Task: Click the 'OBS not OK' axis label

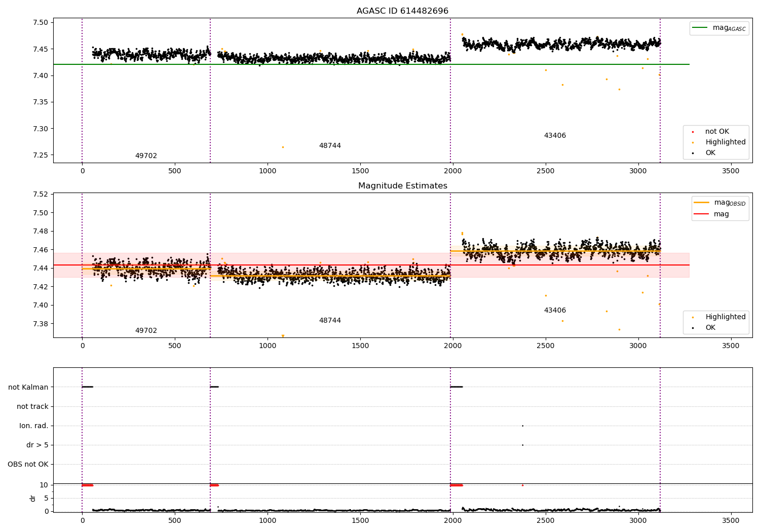Action: click(28, 465)
